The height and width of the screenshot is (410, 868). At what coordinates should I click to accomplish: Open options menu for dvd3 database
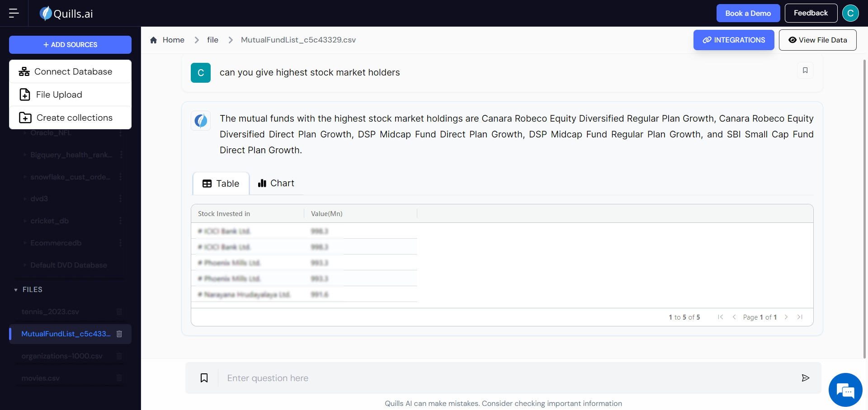coord(121,198)
